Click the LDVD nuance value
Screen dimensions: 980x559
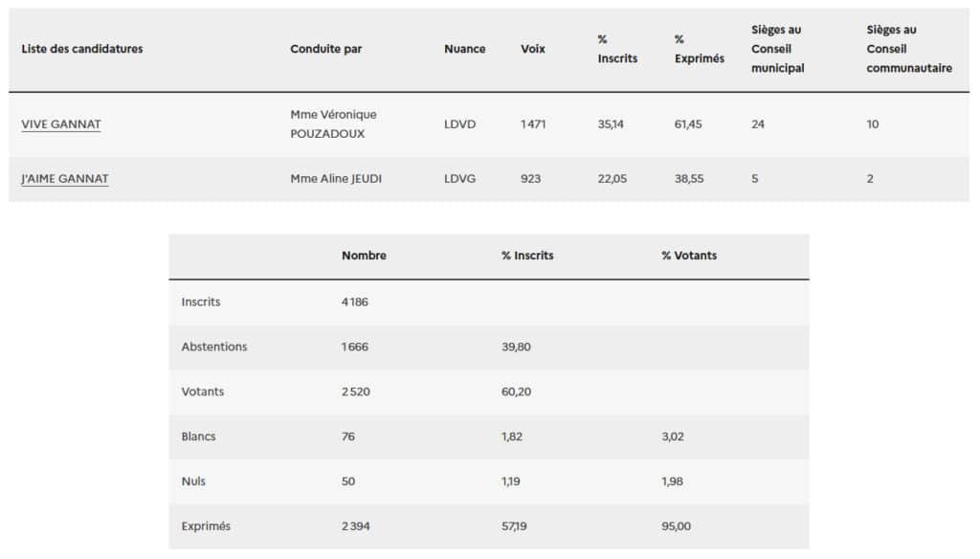pyautogui.click(x=460, y=124)
